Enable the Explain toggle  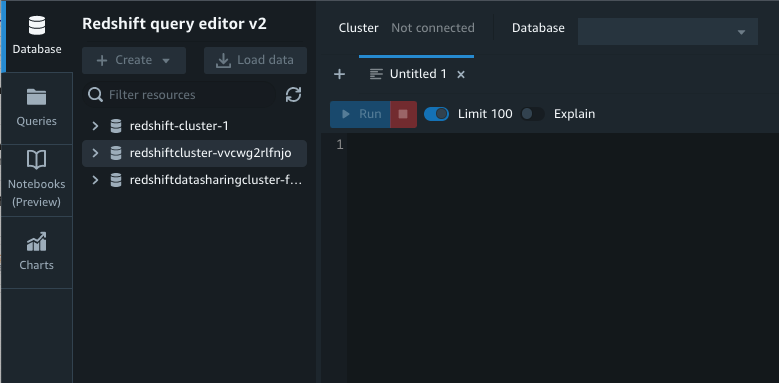532,114
